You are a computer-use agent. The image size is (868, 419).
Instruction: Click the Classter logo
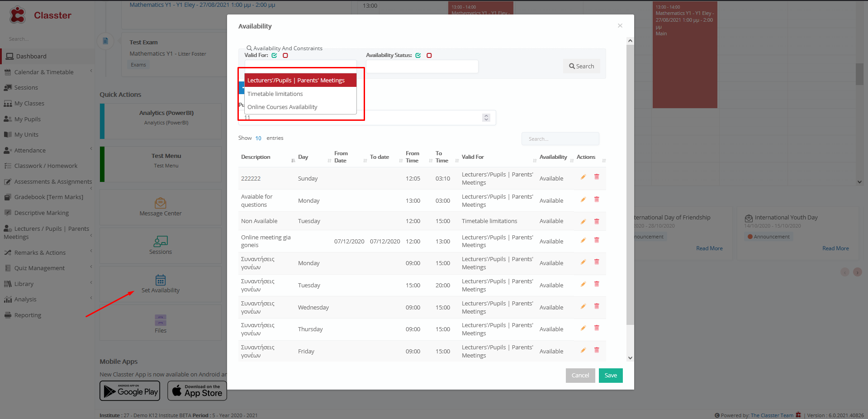tap(40, 15)
